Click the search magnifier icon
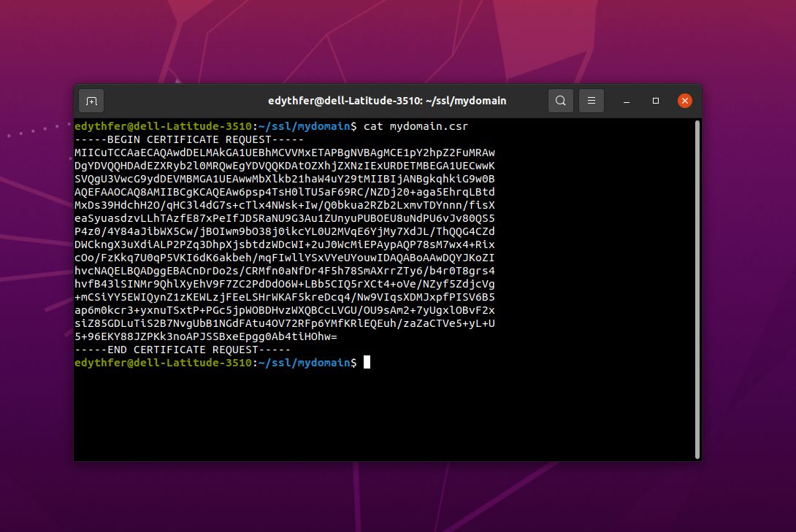This screenshot has width=796, height=532. click(560, 101)
